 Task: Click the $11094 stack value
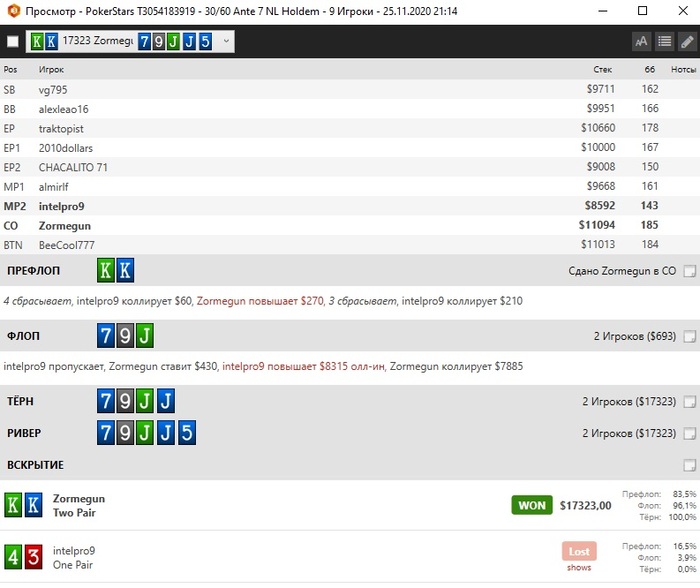pos(597,225)
